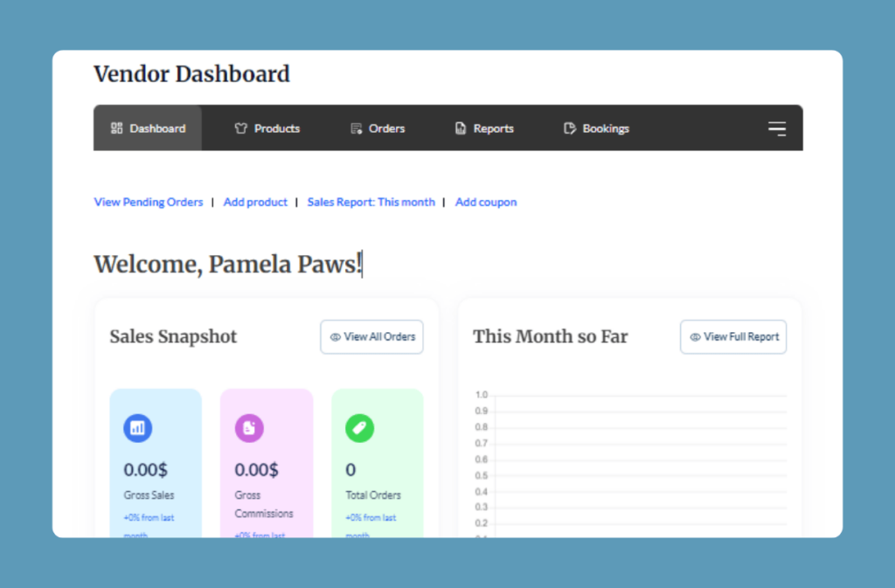Open the Products tab
Image resolution: width=895 pixels, height=588 pixels.
277,128
